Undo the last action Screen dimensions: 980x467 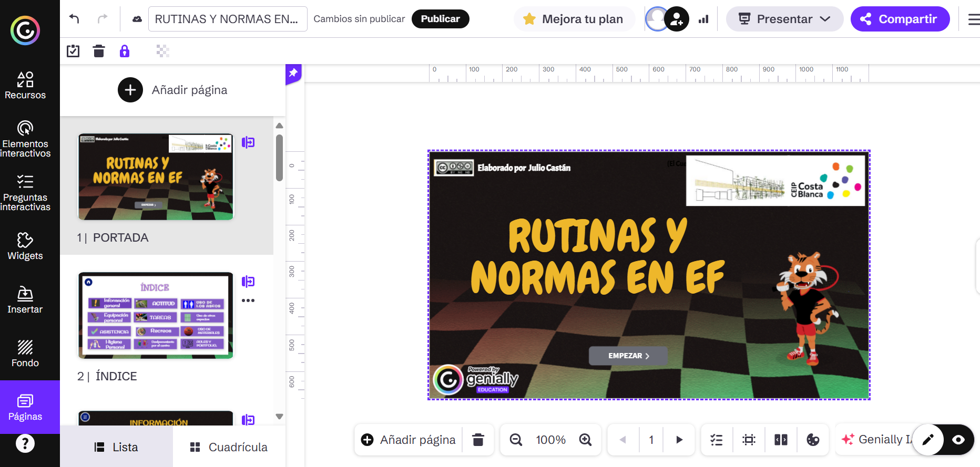74,19
